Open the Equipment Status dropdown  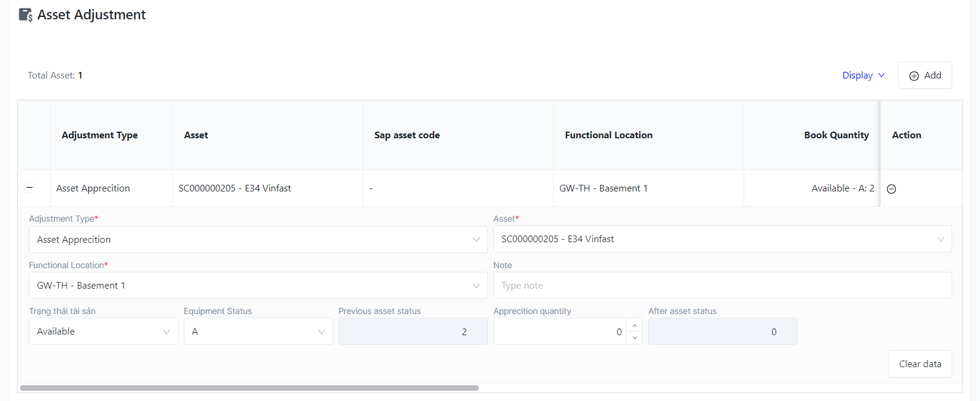258,332
